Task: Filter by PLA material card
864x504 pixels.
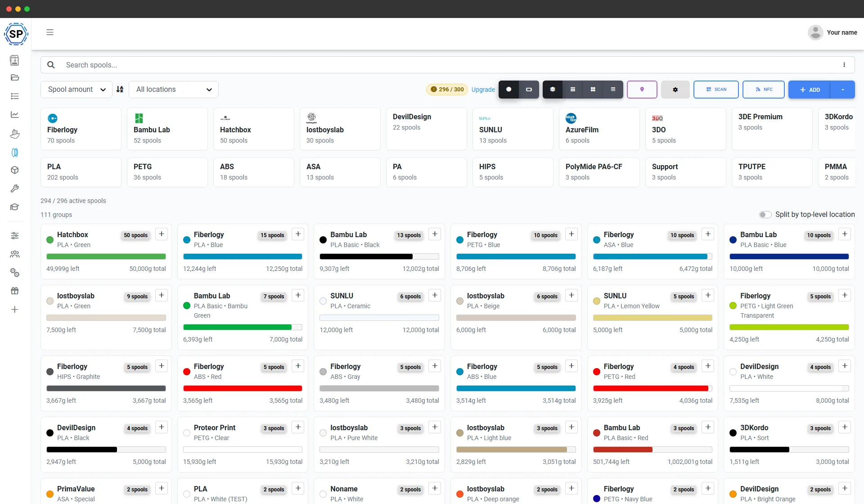Action: coord(81,172)
